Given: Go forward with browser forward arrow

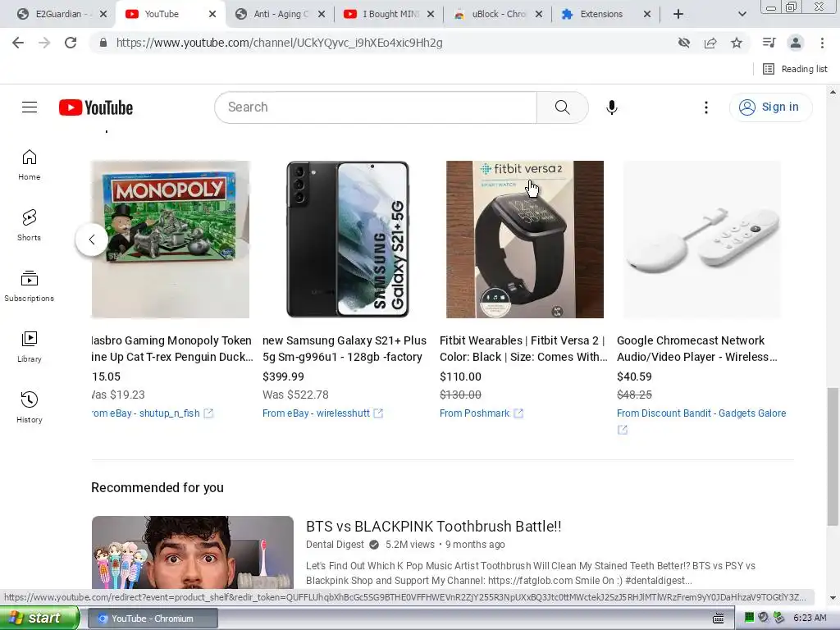Looking at the screenshot, I should pyautogui.click(x=44, y=43).
